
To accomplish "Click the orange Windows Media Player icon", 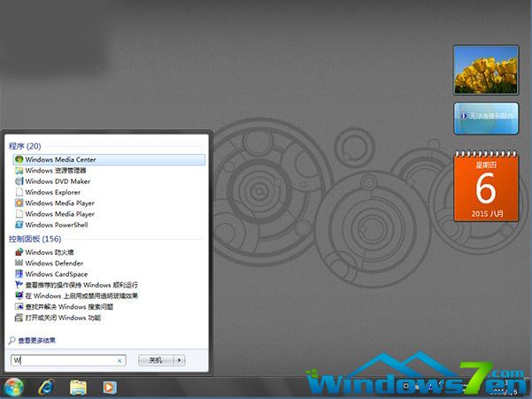I will click(19, 203).
